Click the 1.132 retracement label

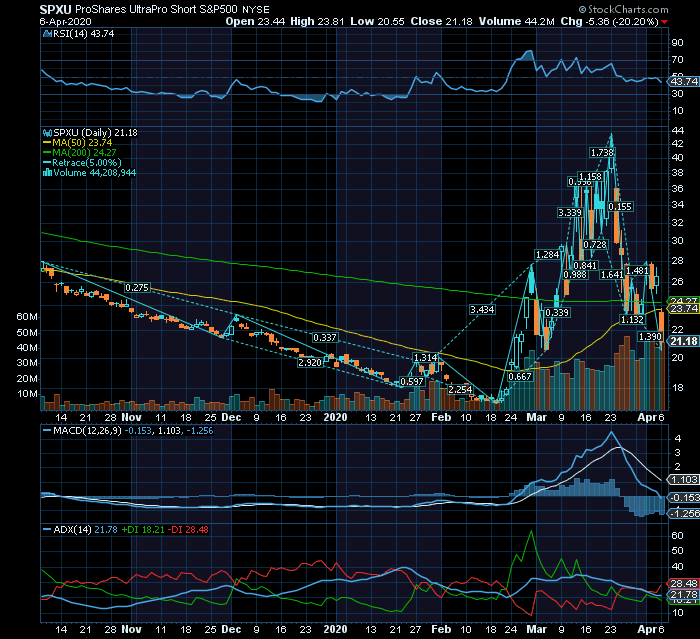[632, 319]
